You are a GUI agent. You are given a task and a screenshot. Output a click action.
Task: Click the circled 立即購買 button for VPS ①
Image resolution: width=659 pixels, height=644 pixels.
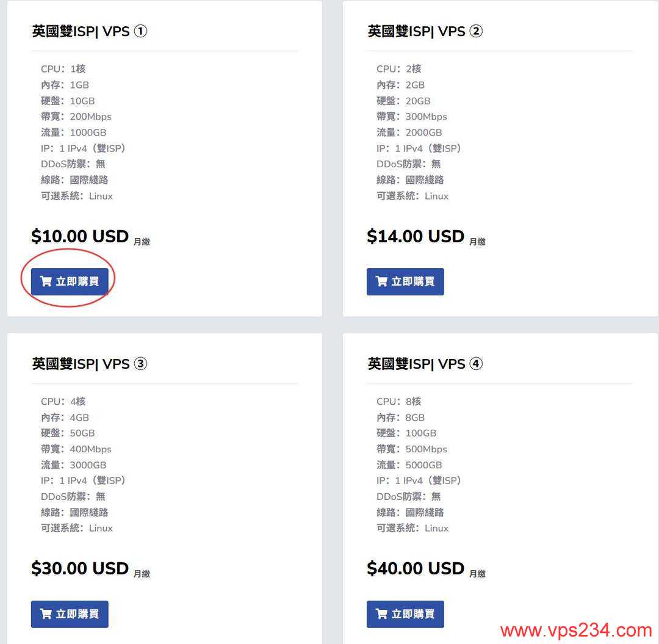69,281
